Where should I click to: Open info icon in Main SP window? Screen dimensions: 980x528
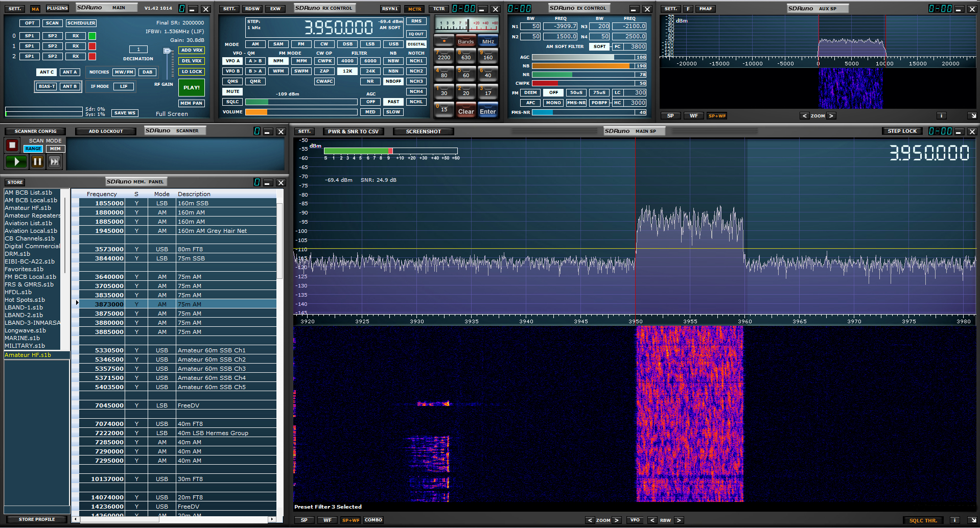(x=953, y=520)
